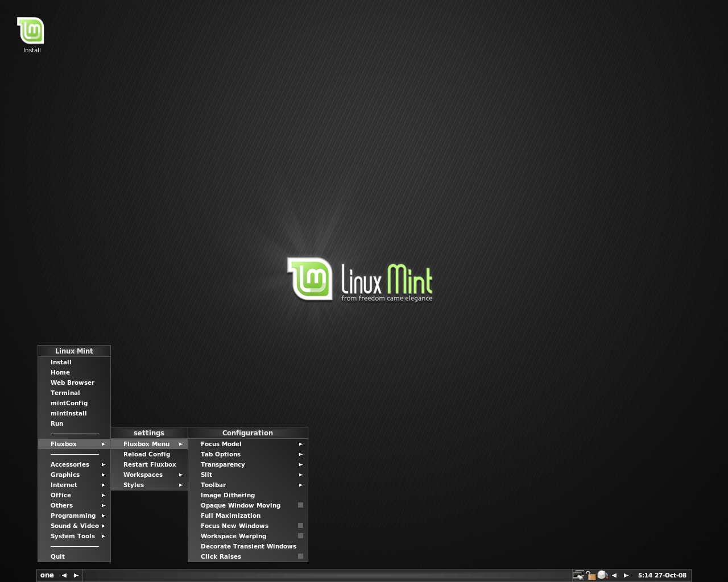
Task: Open mintConfig from the menu
Action: (74, 403)
